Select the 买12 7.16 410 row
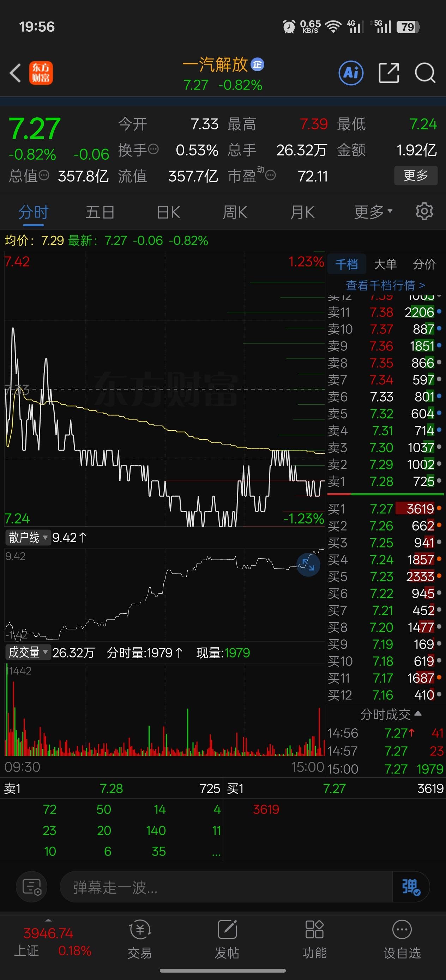Viewport: 446px width, 980px height. pyautogui.click(x=385, y=695)
